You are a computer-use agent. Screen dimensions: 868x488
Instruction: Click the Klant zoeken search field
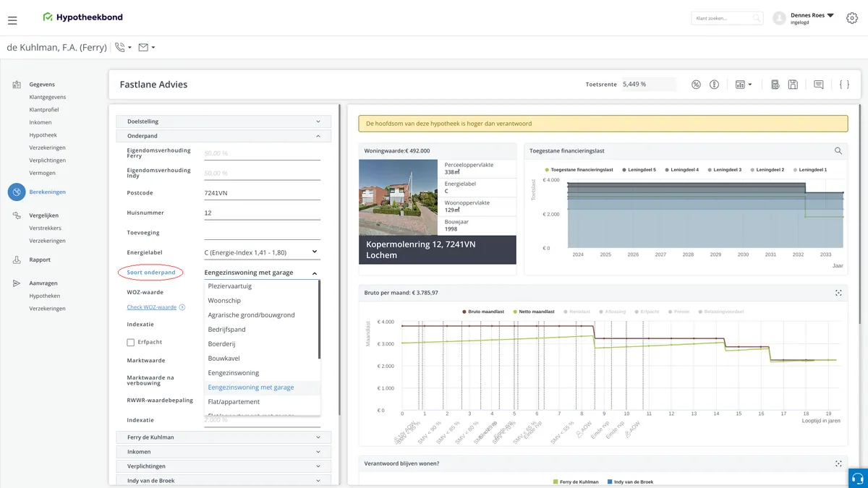(727, 18)
